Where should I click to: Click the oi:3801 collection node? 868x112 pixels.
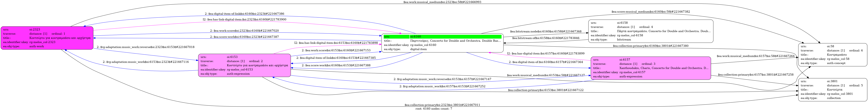pyautogui.click(x=832, y=90)
